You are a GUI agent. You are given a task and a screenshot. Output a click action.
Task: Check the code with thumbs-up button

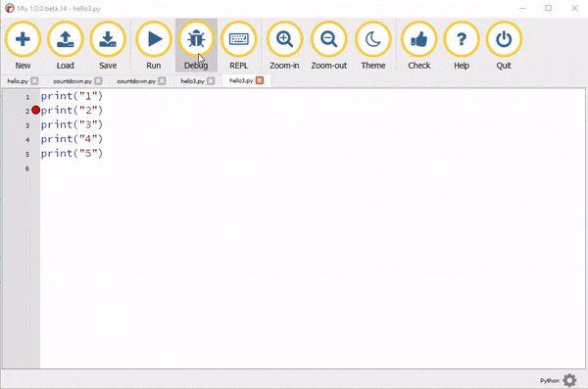[418, 45]
